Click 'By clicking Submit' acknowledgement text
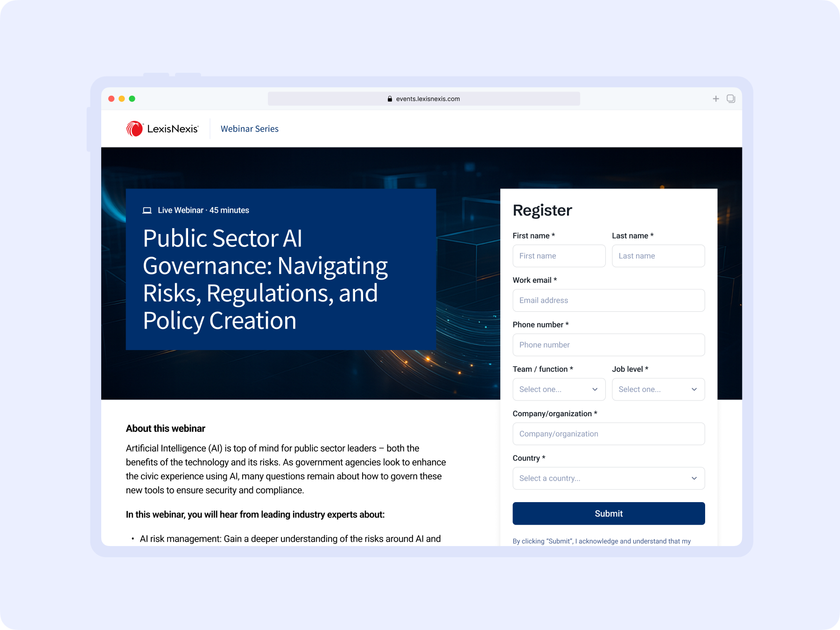 click(602, 541)
